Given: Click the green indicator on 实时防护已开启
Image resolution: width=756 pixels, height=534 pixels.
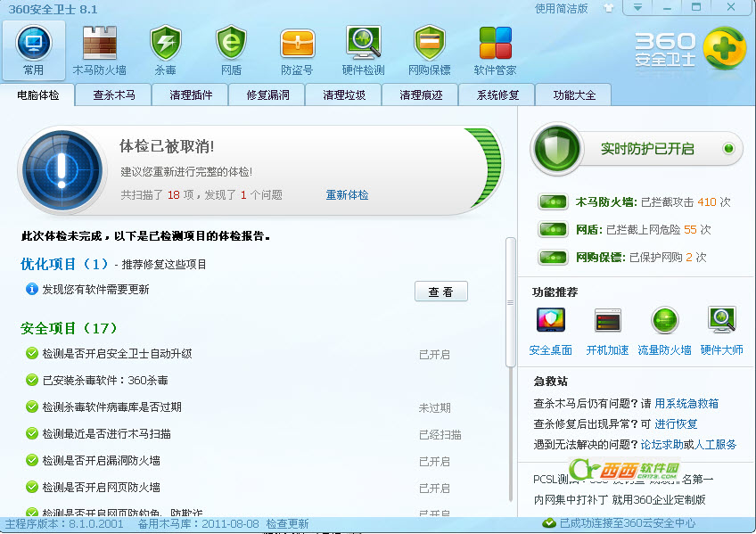Looking at the screenshot, I should click(728, 149).
